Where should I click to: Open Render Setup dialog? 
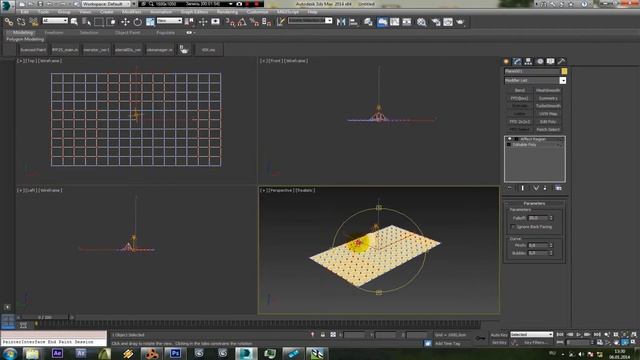436,22
